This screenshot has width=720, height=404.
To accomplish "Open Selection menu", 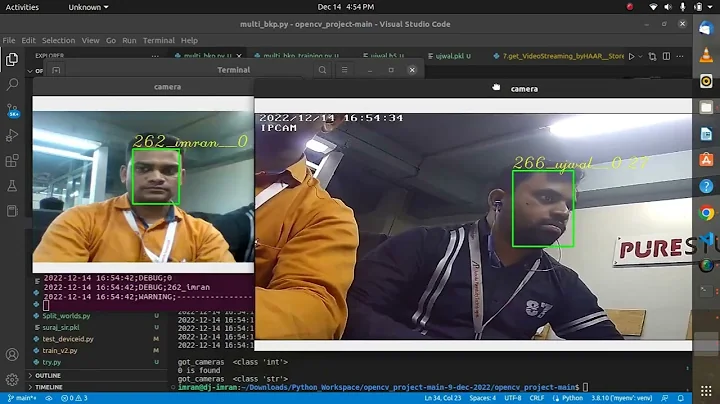I will (58, 40).
